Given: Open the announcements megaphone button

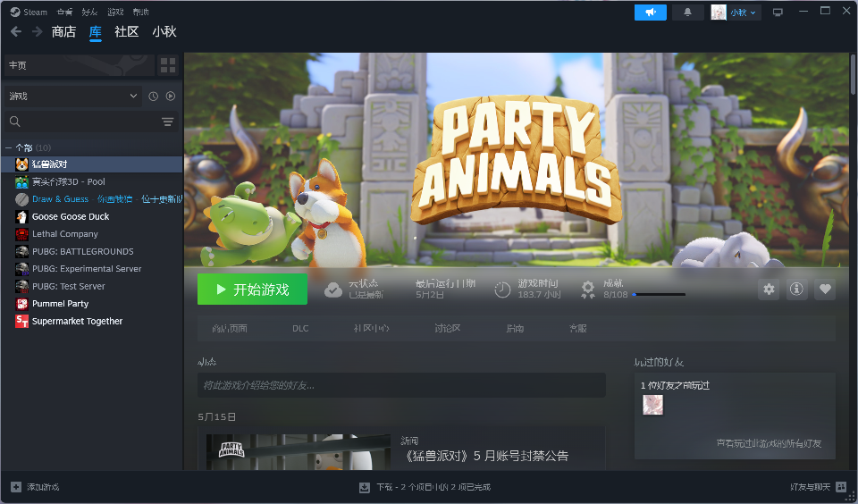Looking at the screenshot, I should [650, 12].
